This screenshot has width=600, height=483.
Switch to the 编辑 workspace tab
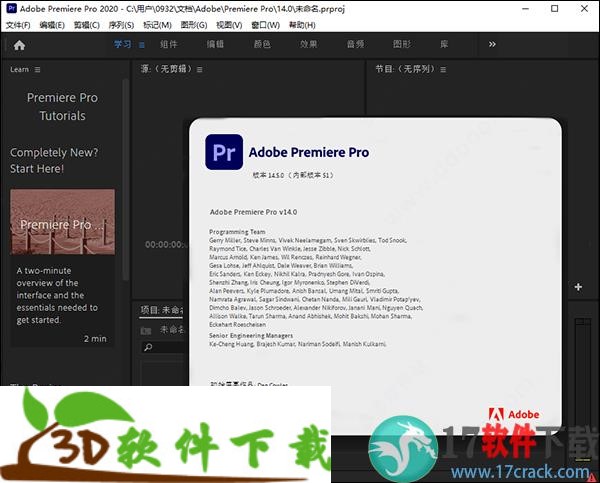coord(215,44)
